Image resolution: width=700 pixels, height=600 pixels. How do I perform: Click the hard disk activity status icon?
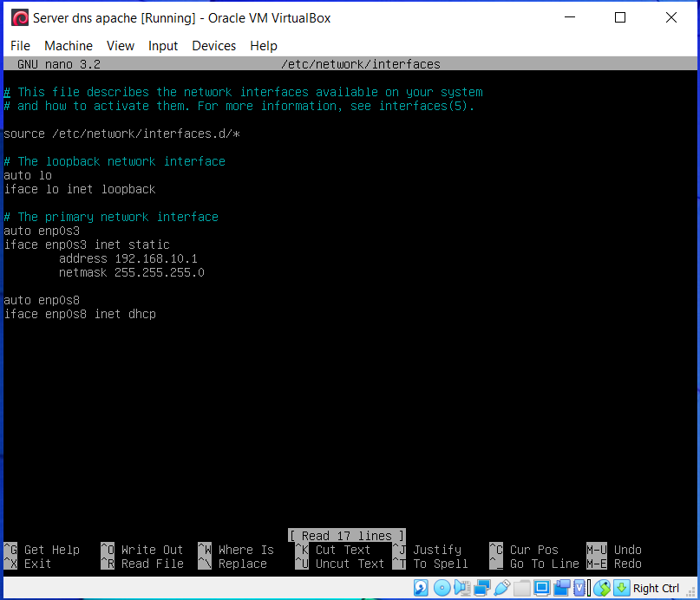[x=421, y=588]
